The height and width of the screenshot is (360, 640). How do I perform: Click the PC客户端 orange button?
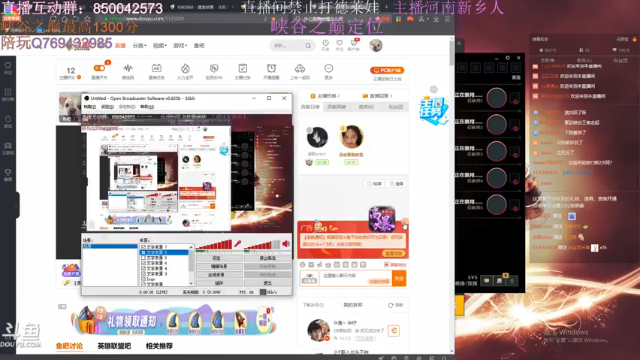[387, 70]
